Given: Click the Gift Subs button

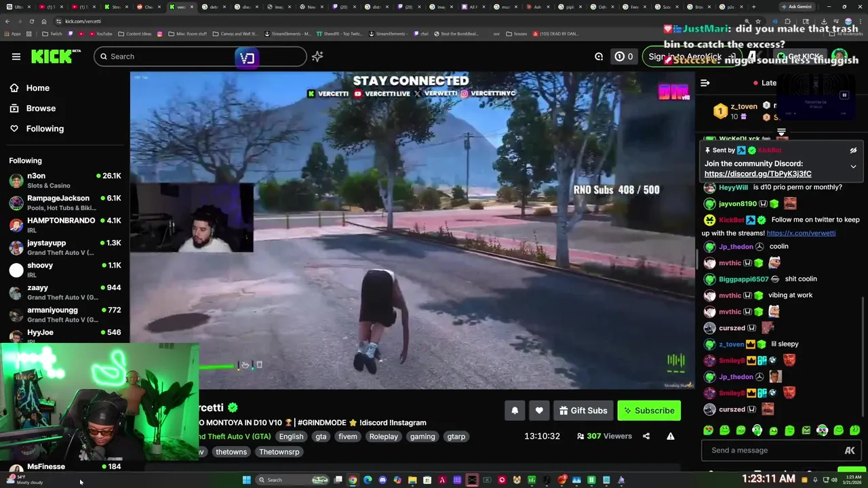Looking at the screenshot, I should click(583, 411).
